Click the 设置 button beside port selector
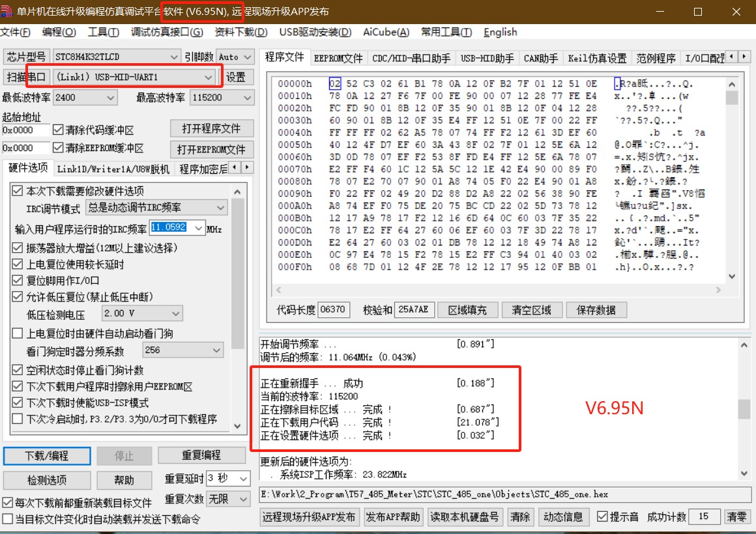The height and width of the screenshot is (534, 756). [x=236, y=77]
